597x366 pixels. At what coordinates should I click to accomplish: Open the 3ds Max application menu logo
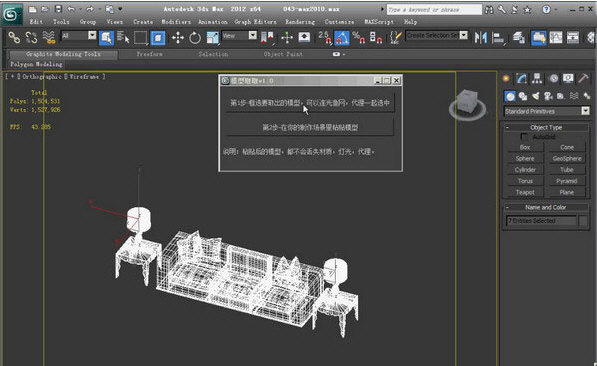[x=12, y=14]
